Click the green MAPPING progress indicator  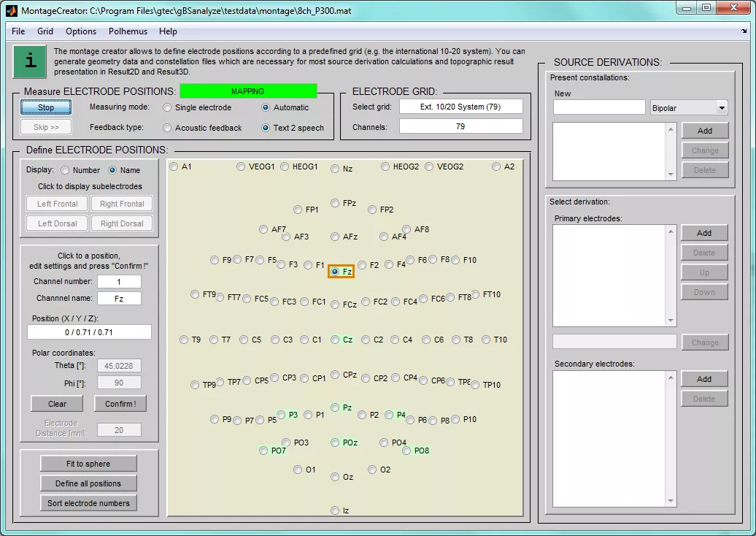coord(250,91)
